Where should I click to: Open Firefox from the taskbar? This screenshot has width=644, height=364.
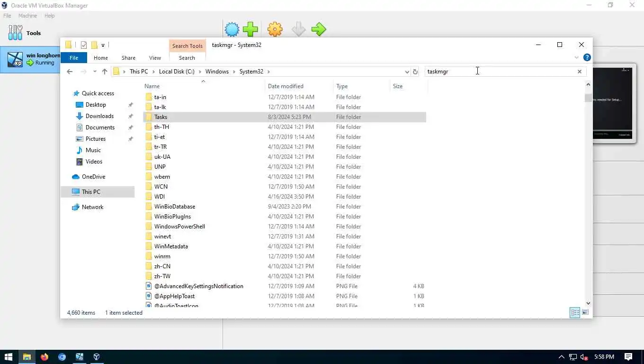click(x=45, y=357)
